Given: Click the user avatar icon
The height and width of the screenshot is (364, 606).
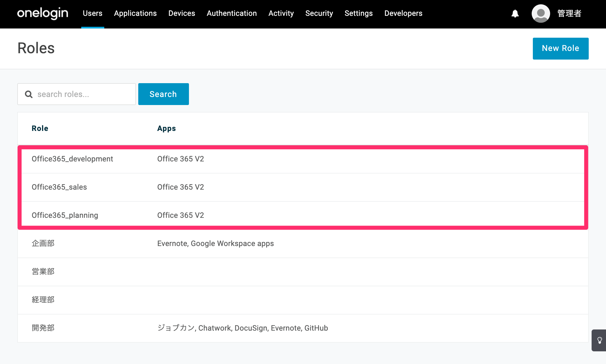Looking at the screenshot, I should [541, 14].
